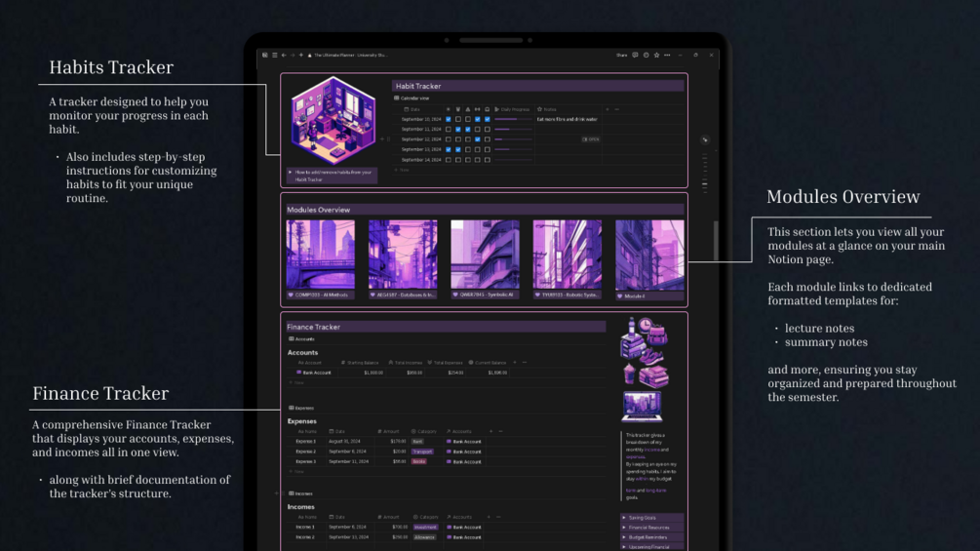Open the ellipsis menu in the Incomes table header
The image size is (980, 551).
coord(498,517)
